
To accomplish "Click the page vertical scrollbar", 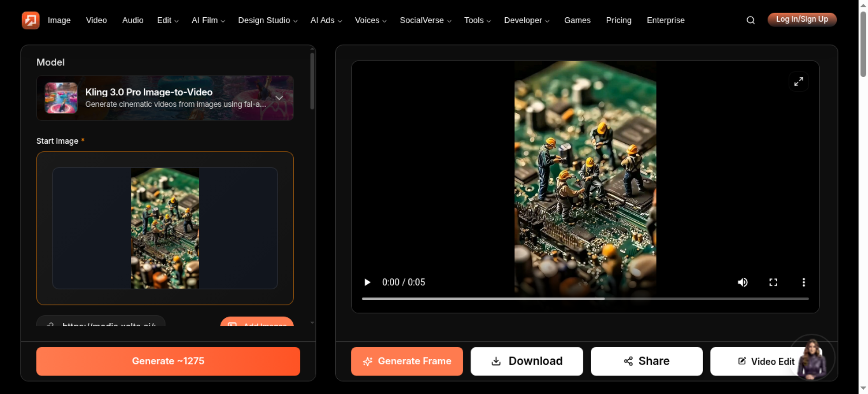I will [x=863, y=44].
